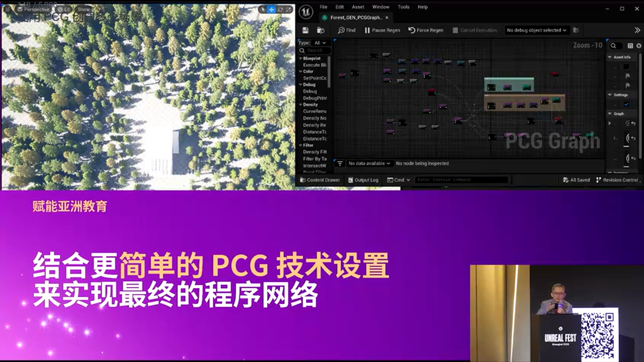Open the Output Log panel
The height and width of the screenshot is (362, 644).
(x=363, y=179)
